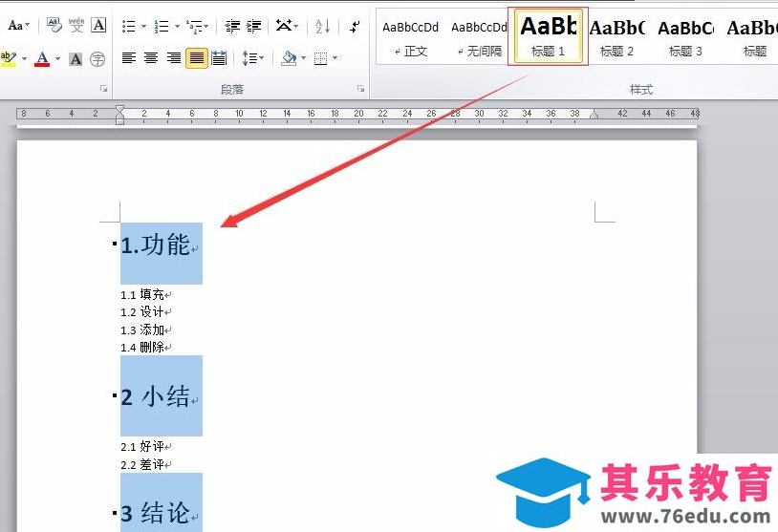The image size is (778, 532).
Task: Open the Change Case (Aa) menu
Action: point(19,25)
